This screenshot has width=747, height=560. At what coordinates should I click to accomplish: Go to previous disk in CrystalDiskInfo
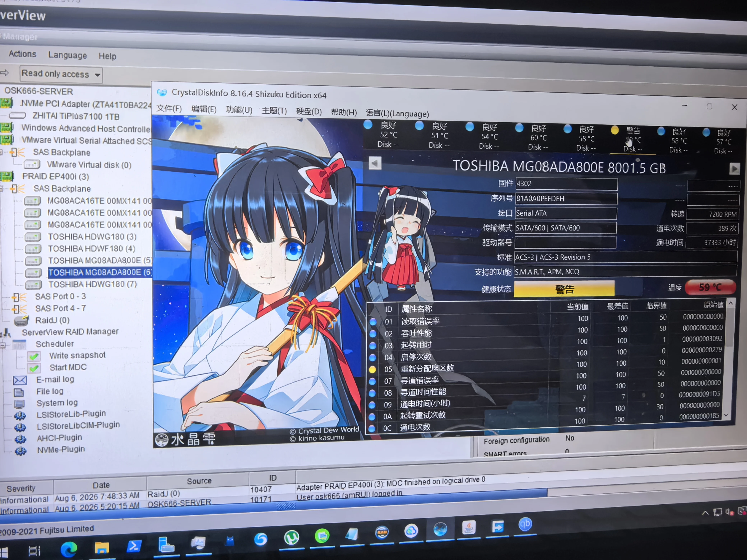pyautogui.click(x=375, y=163)
